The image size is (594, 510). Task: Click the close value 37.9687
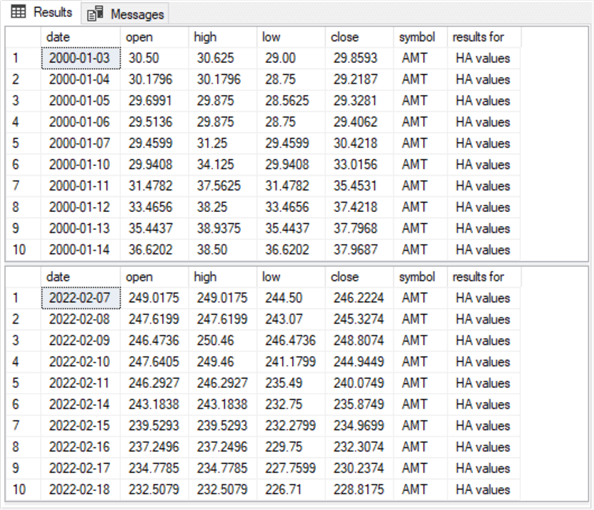click(359, 250)
